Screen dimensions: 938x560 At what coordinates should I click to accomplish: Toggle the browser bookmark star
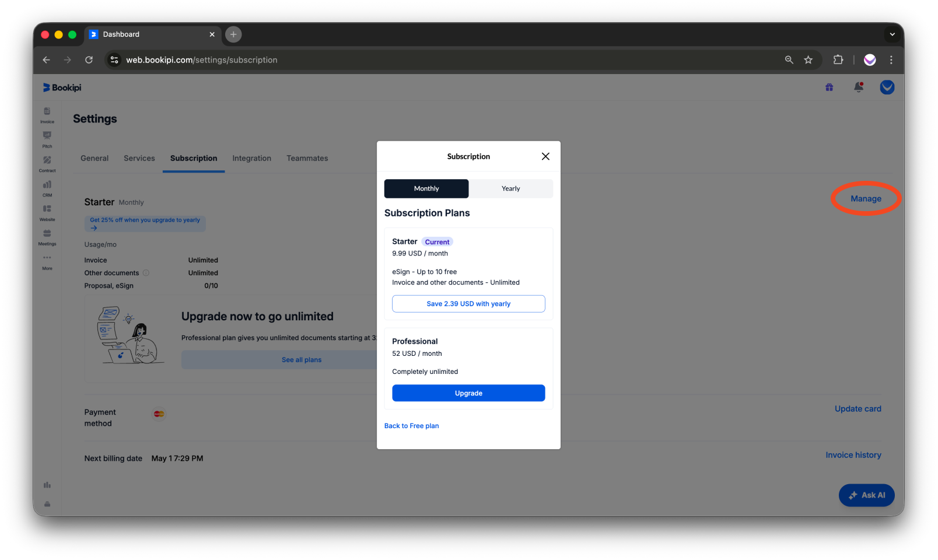click(808, 60)
